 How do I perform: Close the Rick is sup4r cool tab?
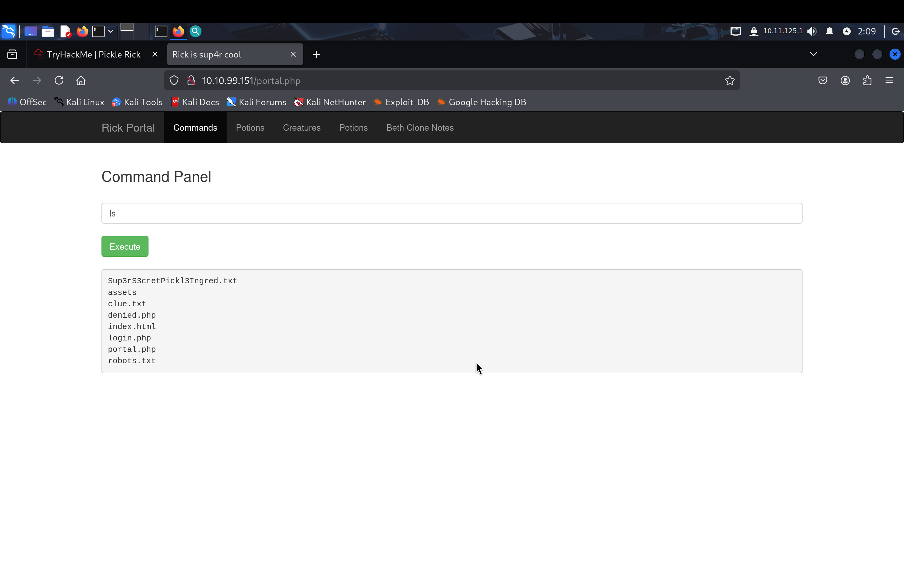pos(293,54)
